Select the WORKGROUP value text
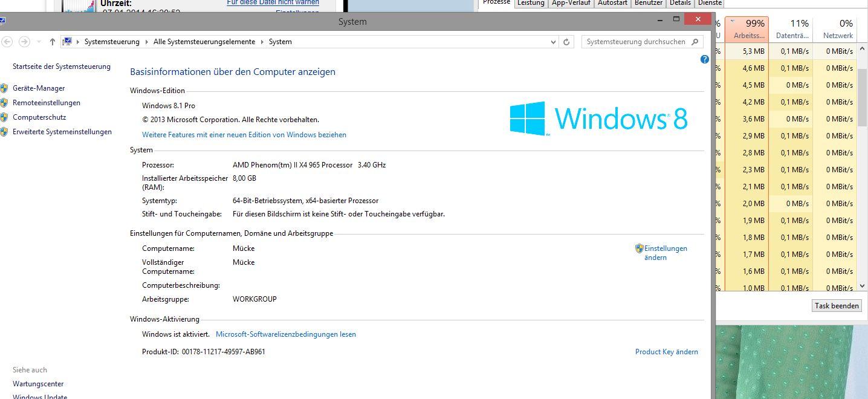 [x=254, y=299]
